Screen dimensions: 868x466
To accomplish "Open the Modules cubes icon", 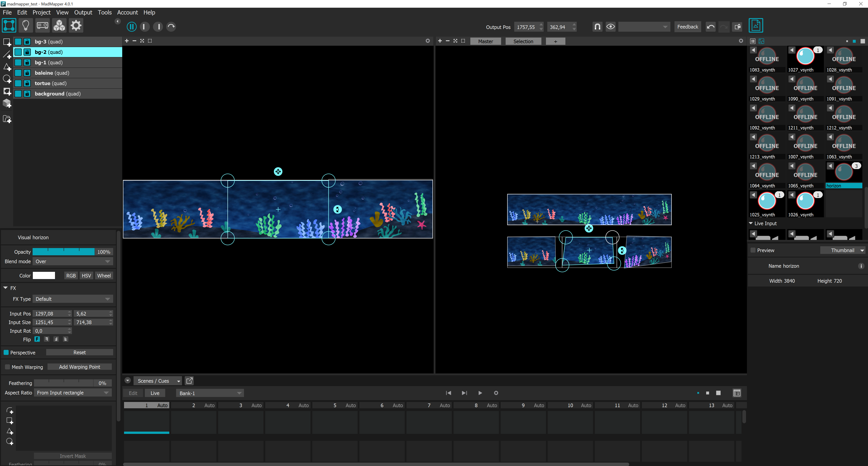I will coord(59,26).
